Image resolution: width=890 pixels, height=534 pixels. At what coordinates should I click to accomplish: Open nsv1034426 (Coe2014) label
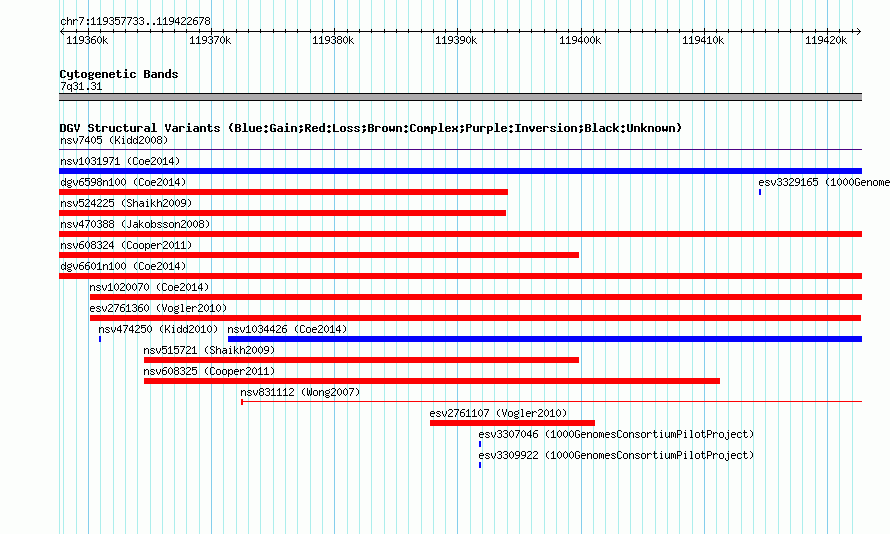point(287,329)
